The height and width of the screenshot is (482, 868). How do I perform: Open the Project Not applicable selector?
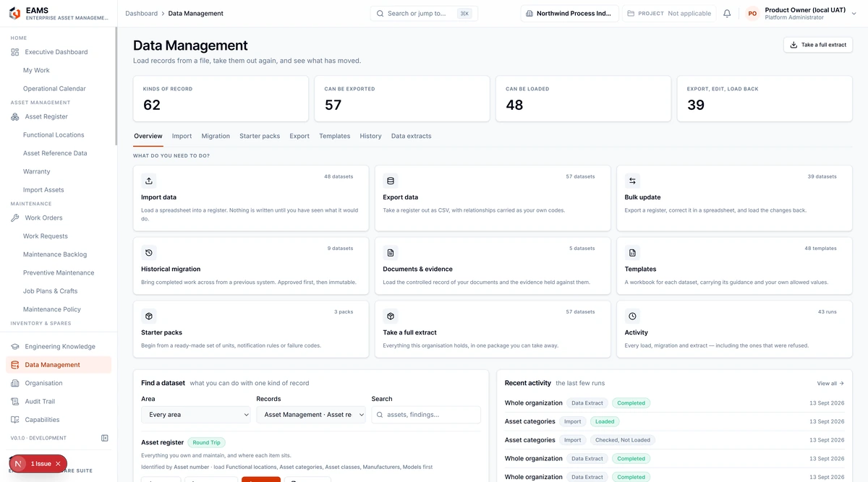pos(669,14)
